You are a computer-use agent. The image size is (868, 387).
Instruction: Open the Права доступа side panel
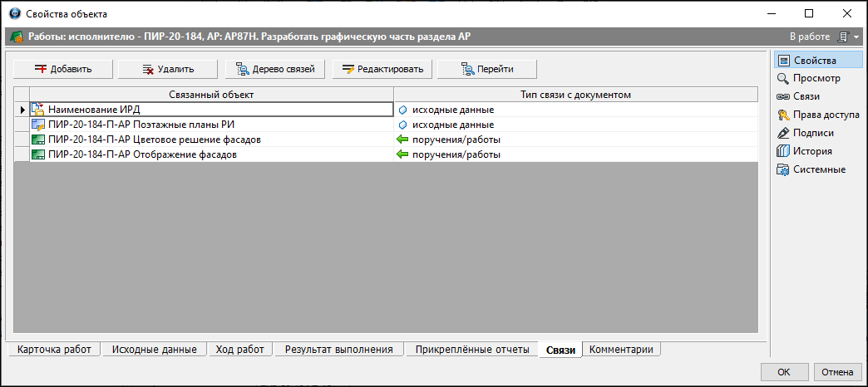[817, 115]
